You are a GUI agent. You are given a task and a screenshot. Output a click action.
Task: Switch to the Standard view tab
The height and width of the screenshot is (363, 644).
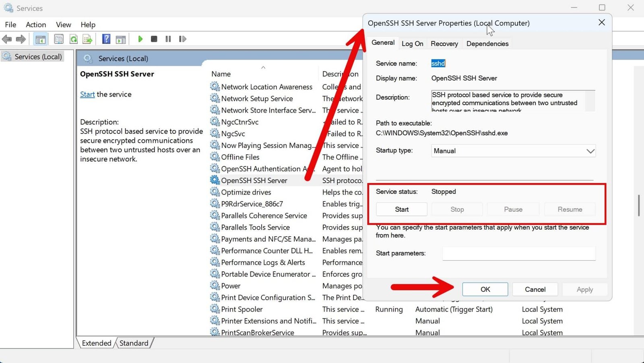coord(134,343)
